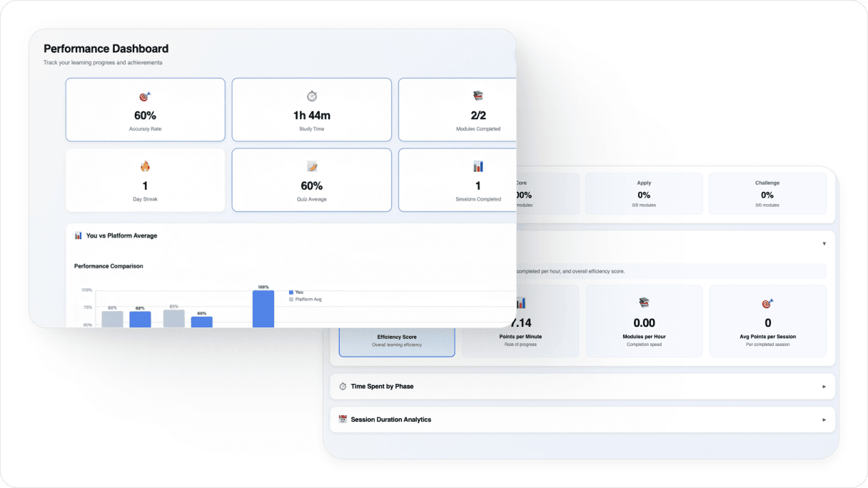Select the Apply phase heading

[644, 183]
